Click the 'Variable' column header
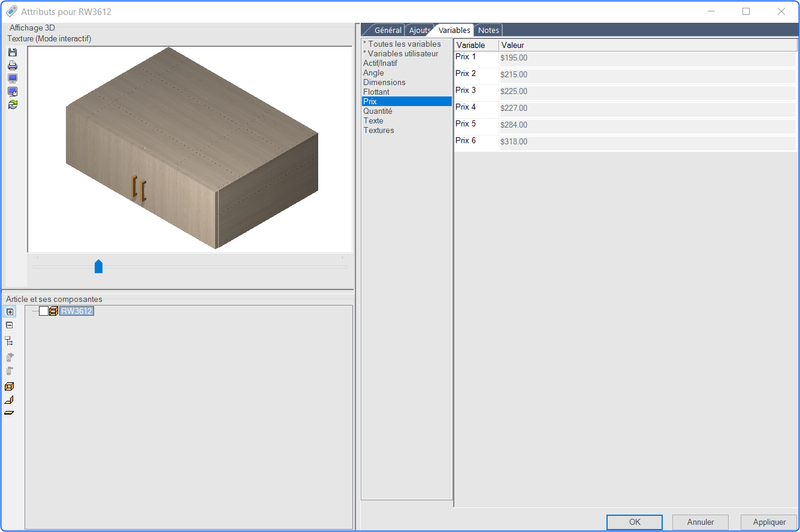 (x=476, y=45)
